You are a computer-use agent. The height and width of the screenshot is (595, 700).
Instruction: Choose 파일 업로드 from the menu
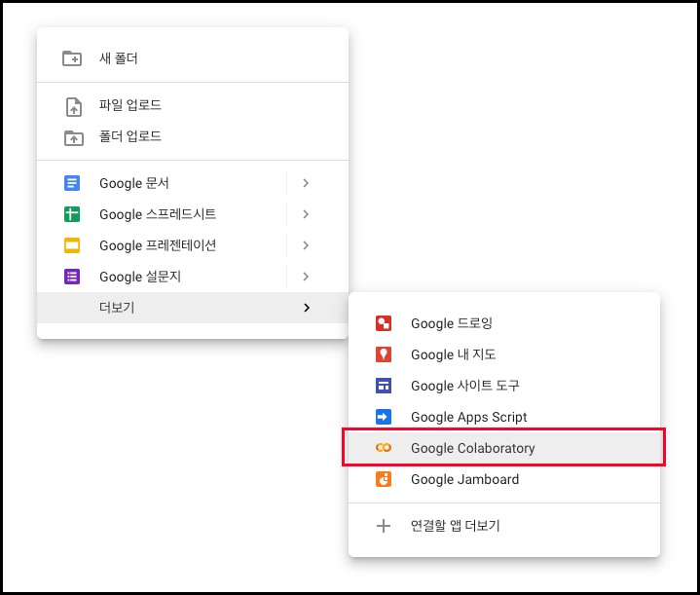[x=193, y=106]
